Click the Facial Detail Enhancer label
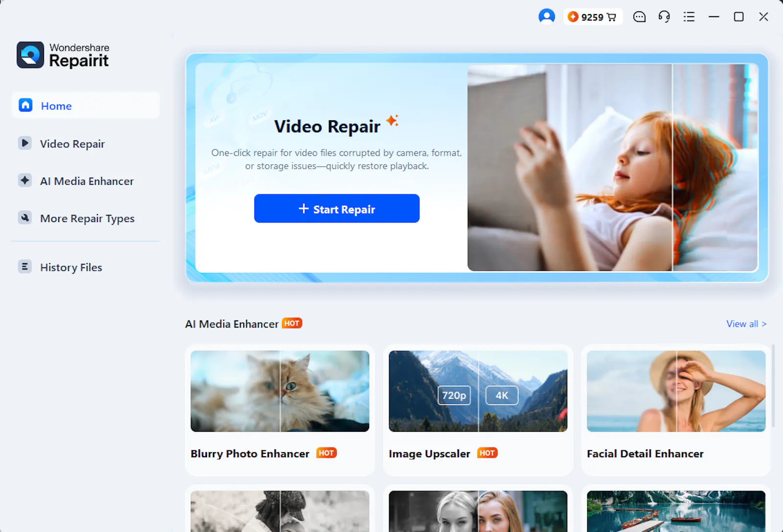 [645, 454]
